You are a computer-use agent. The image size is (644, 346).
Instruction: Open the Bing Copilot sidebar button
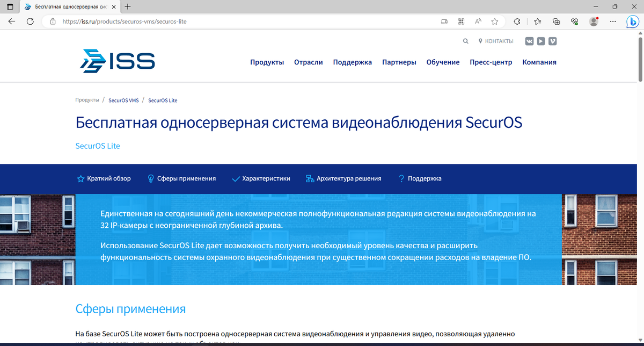point(633,21)
